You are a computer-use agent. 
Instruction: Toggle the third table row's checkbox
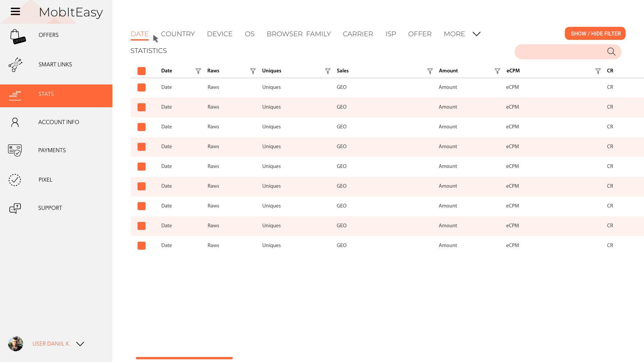point(142,127)
